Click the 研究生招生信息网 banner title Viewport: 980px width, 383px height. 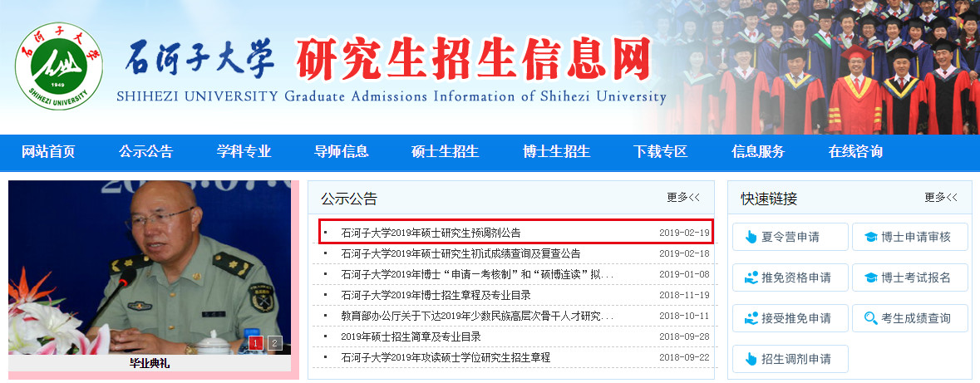[x=473, y=59]
